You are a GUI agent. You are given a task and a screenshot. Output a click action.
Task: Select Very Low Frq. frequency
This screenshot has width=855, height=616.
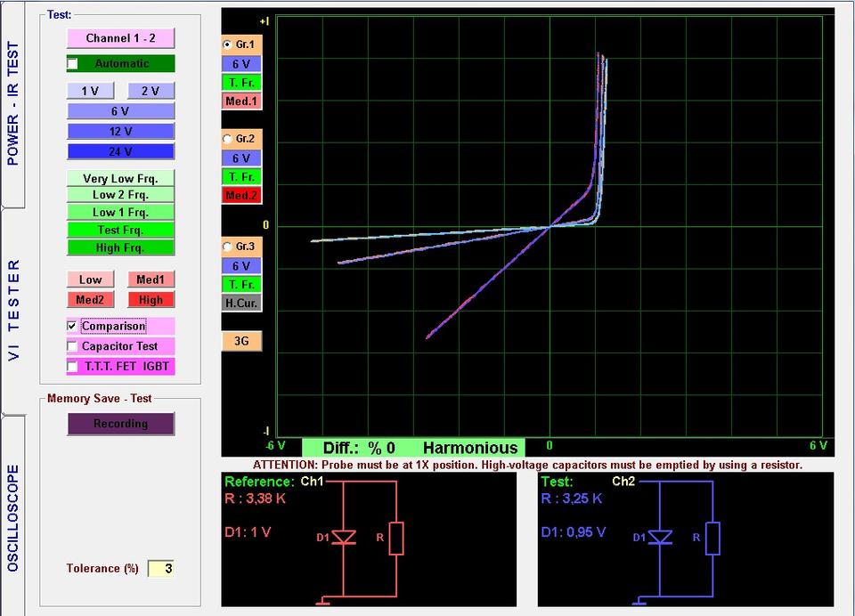[x=120, y=178]
